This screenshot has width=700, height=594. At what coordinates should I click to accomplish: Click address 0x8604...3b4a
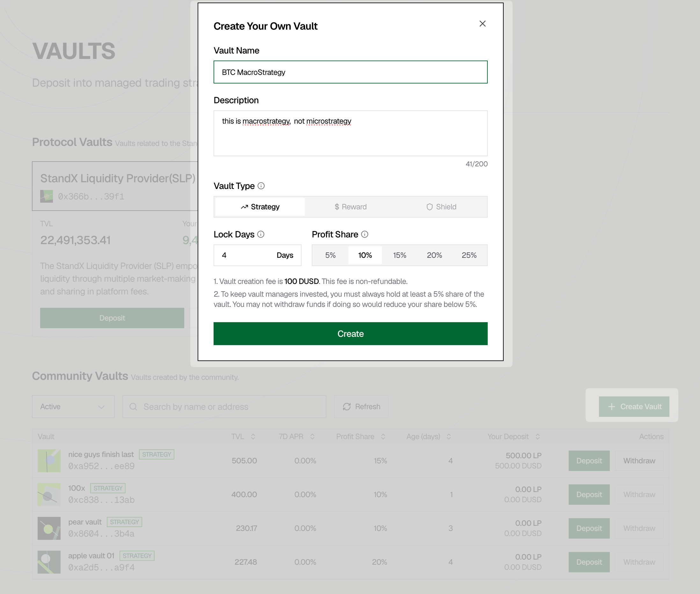(101, 534)
